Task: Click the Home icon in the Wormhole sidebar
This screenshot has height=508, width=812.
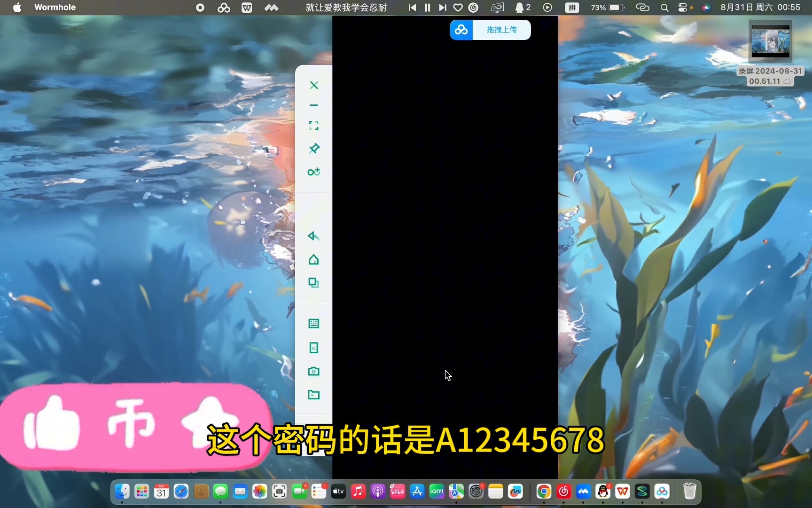Action: click(x=313, y=260)
